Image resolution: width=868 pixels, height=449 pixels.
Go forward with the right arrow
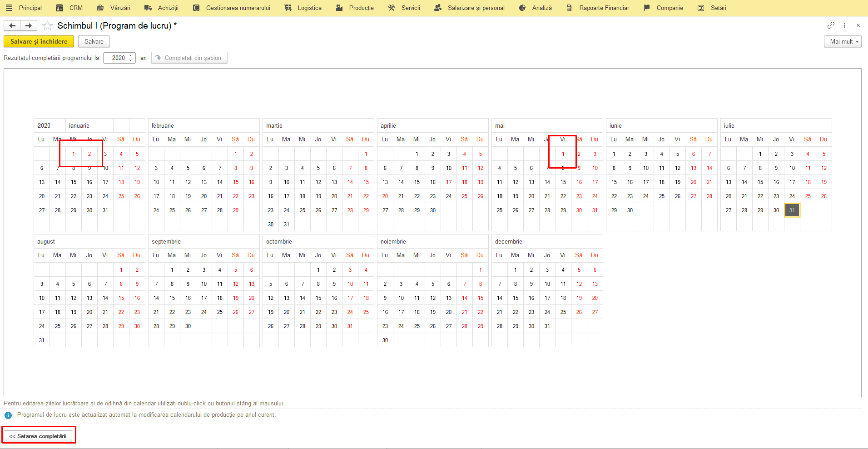click(29, 25)
